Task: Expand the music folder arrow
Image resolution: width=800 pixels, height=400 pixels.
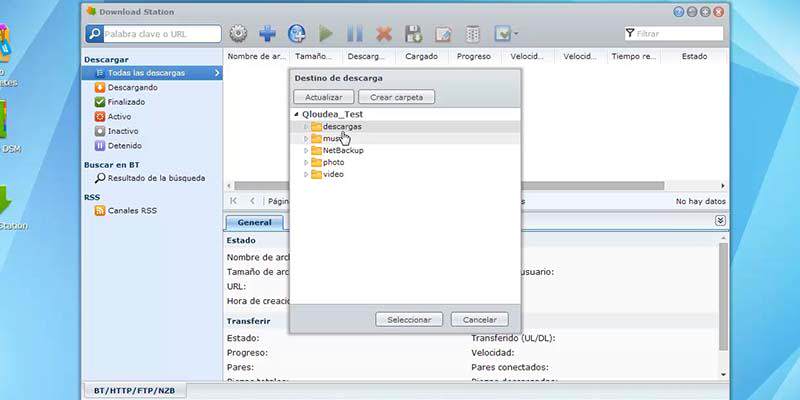Action: coord(306,138)
